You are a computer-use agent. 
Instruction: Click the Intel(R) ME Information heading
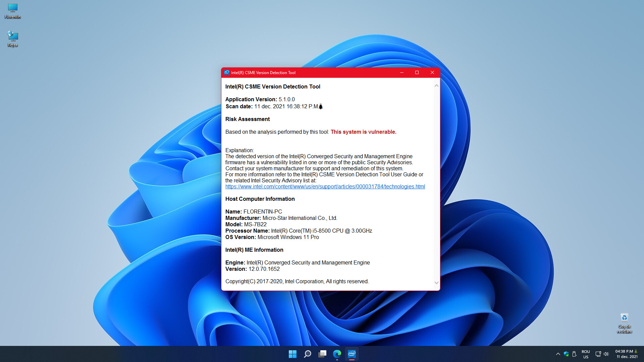click(x=254, y=250)
